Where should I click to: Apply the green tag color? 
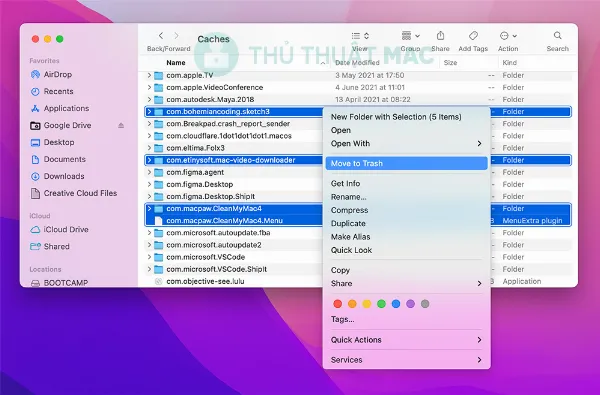point(381,304)
